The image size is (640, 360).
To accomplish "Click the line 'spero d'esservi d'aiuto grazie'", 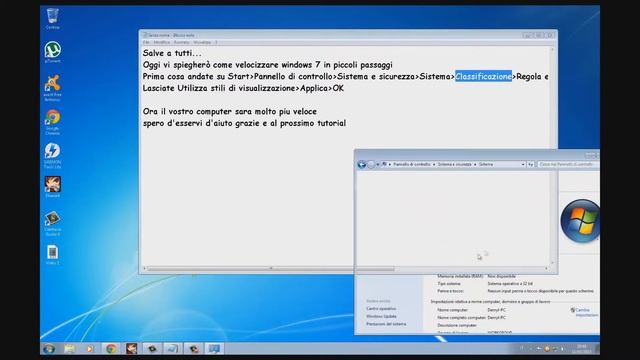I will [244, 123].
